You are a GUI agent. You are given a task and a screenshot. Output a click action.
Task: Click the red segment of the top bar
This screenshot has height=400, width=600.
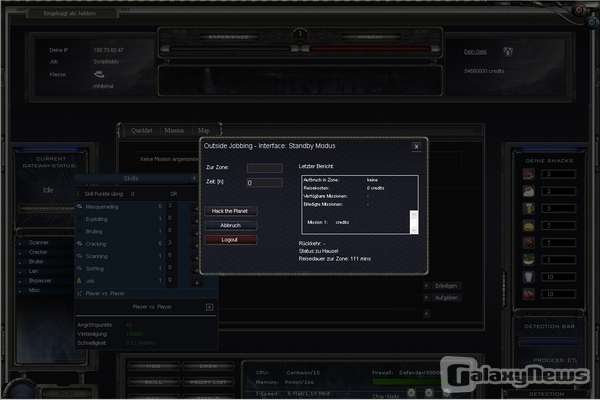[x=370, y=49]
